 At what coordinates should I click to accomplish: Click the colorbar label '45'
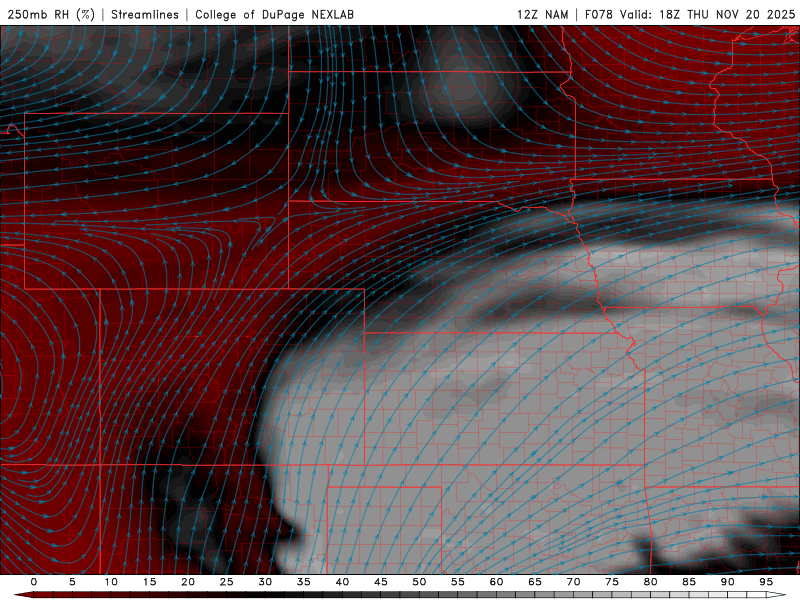point(381,582)
